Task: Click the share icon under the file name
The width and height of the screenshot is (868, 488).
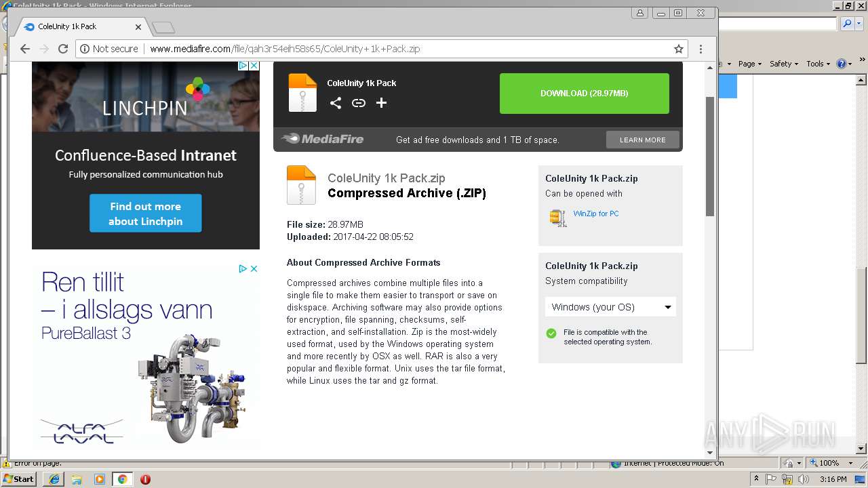Action: pos(336,103)
